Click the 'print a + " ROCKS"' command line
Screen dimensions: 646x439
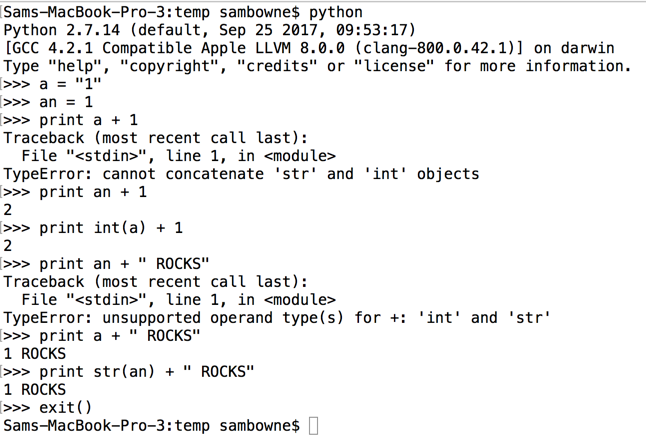tap(120, 336)
